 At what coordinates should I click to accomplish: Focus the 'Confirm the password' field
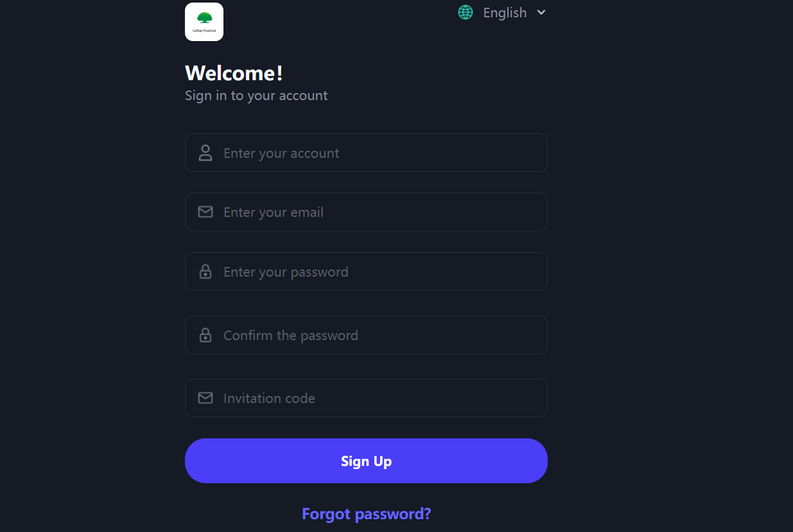point(379,335)
